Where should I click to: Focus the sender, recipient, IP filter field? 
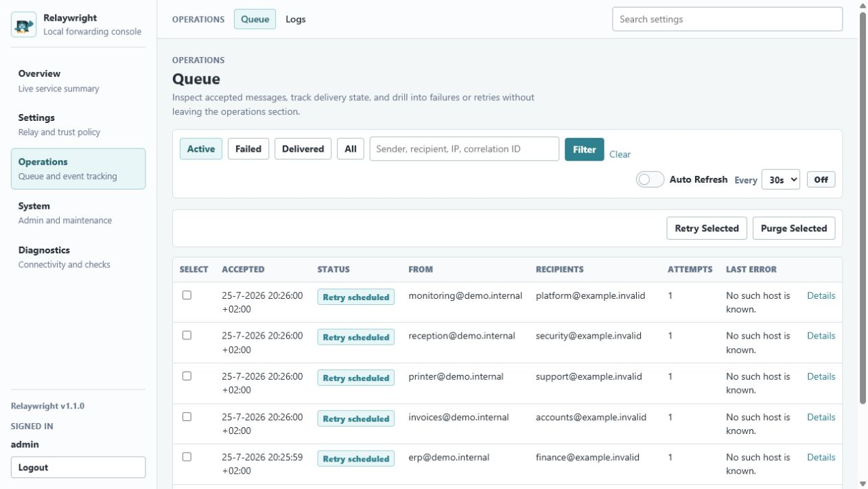[465, 149]
